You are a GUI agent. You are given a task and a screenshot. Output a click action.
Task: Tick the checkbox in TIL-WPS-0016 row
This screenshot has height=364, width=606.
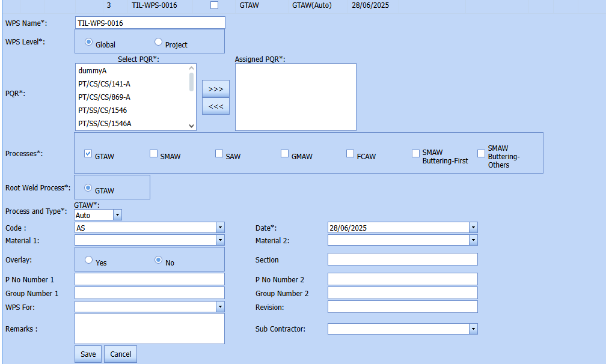[214, 5]
